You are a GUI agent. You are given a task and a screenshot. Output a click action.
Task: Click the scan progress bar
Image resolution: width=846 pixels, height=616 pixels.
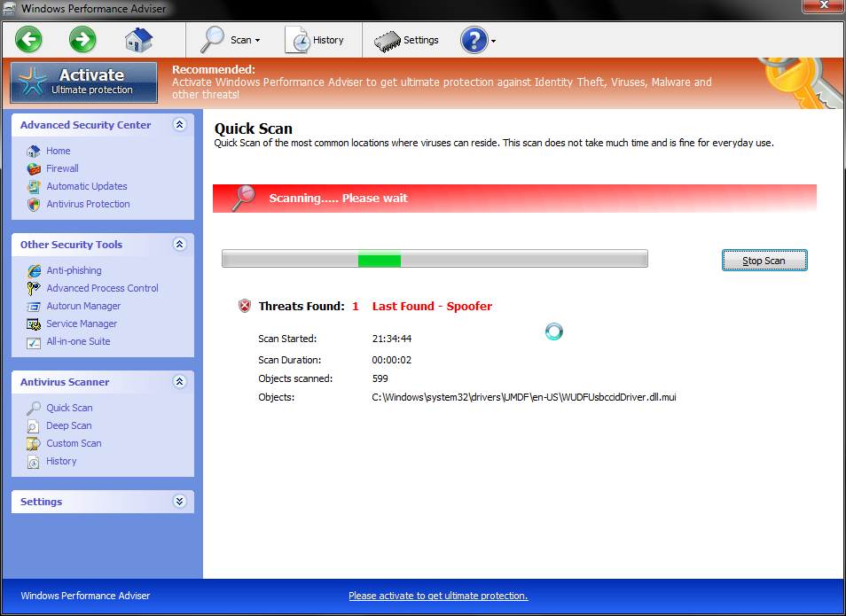tap(435, 259)
